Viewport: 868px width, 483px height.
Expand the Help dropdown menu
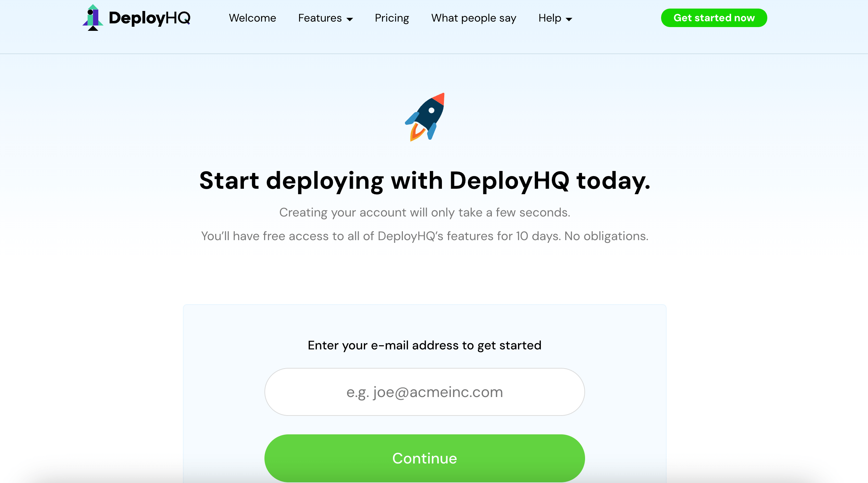[x=555, y=18]
